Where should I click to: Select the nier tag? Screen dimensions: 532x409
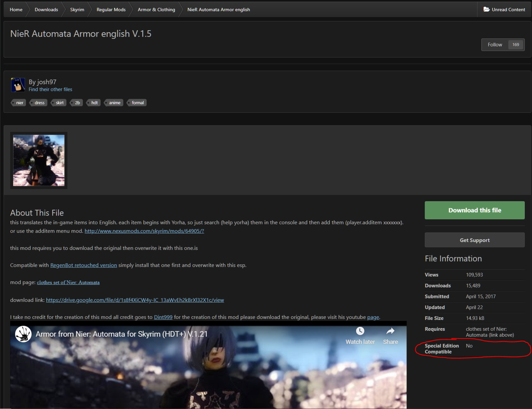[x=19, y=103]
